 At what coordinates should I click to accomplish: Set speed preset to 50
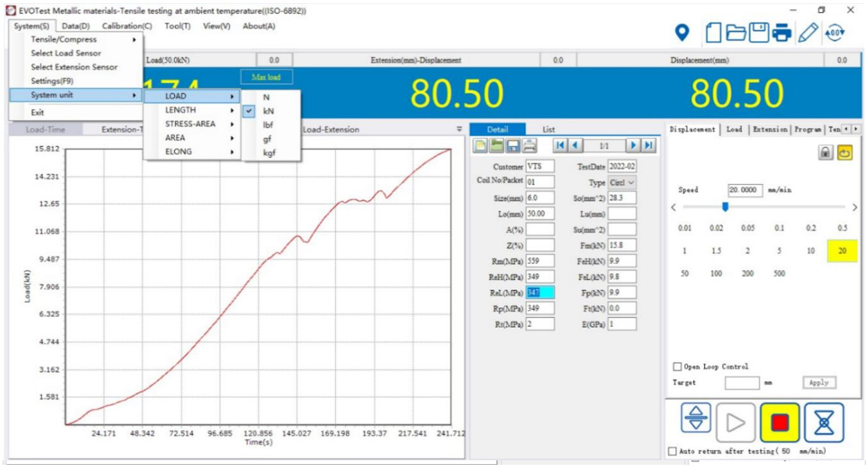pos(685,274)
